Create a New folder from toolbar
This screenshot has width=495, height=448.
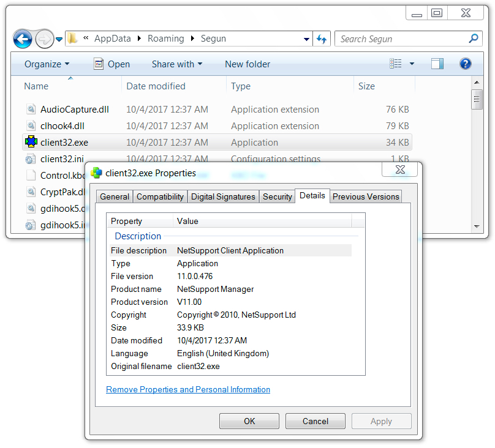(247, 64)
